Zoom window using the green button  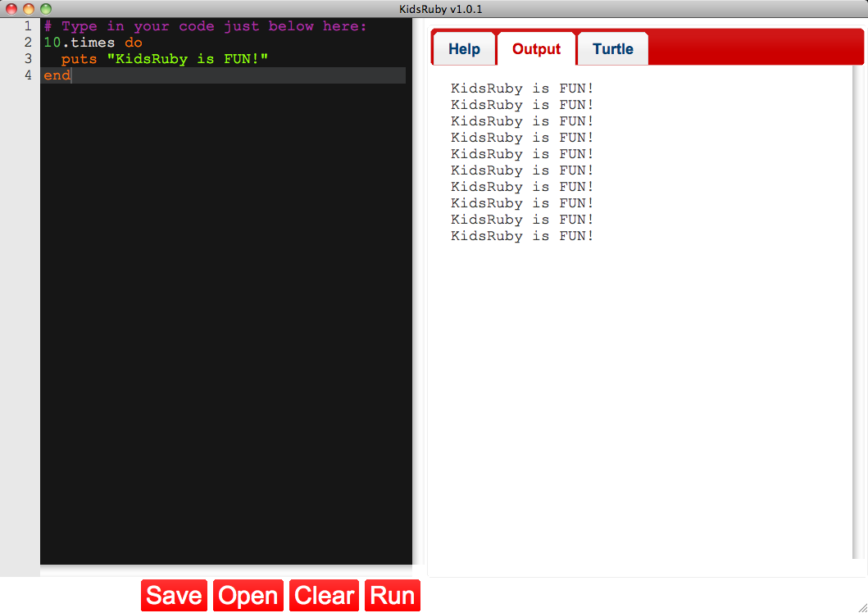[46, 9]
